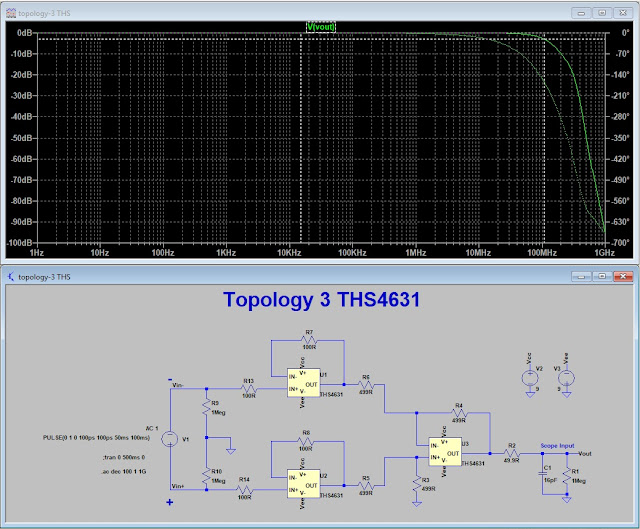This screenshot has height=529, width=640.
Task: Click the Scope Input text label
Action: (557, 446)
